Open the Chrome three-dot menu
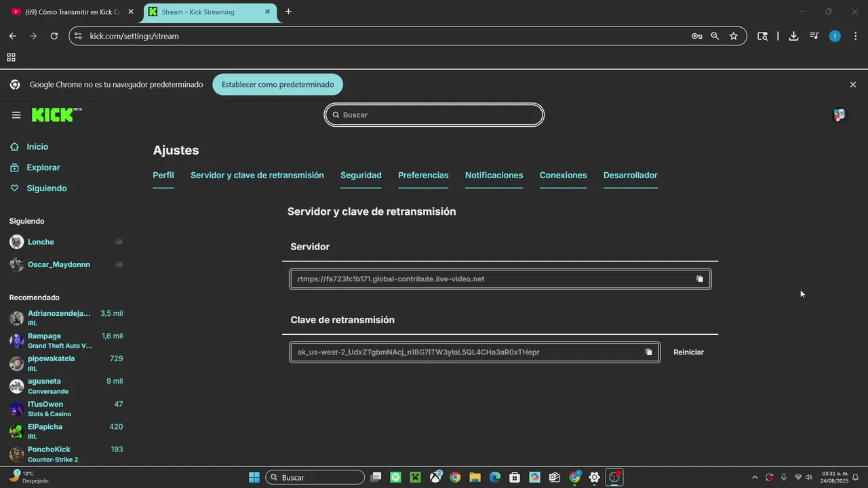 click(x=855, y=36)
